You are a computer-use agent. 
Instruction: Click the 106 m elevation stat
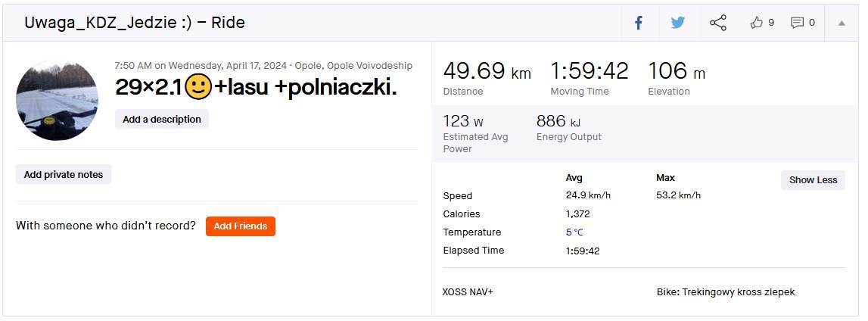676,71
